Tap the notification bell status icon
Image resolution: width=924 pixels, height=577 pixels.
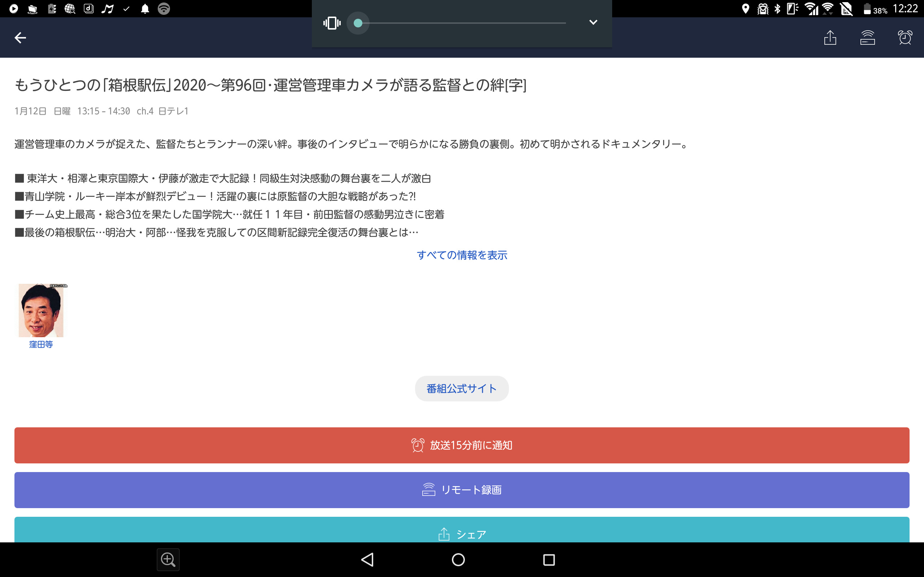tap(145, 9)
